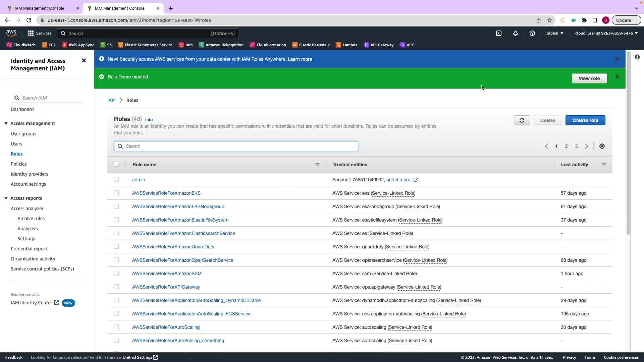Refresh the roles list
This screenshot has width=644, height=362.
(x=522, y=120)
